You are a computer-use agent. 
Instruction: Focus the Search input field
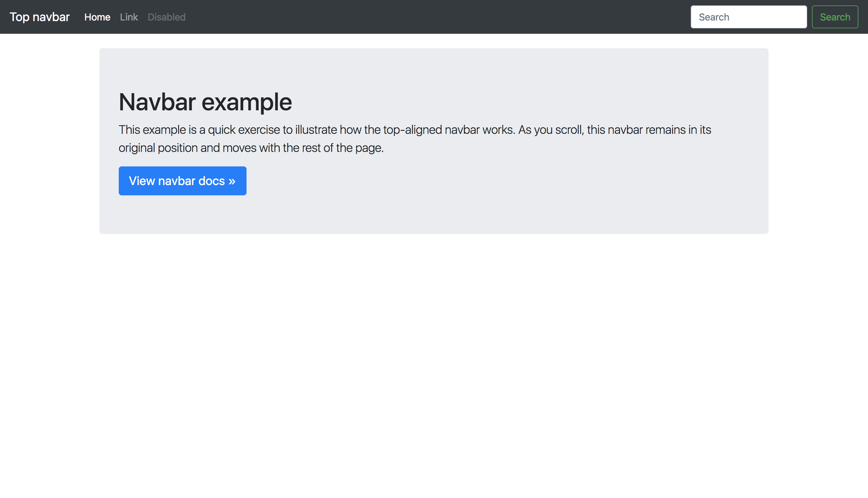[748, 17]
